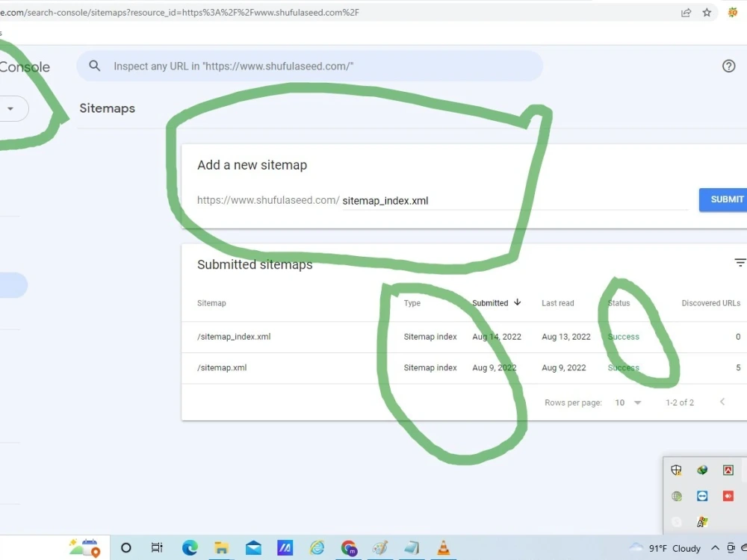Expand the property selector dropdown arrow

[x=10, y=108]
